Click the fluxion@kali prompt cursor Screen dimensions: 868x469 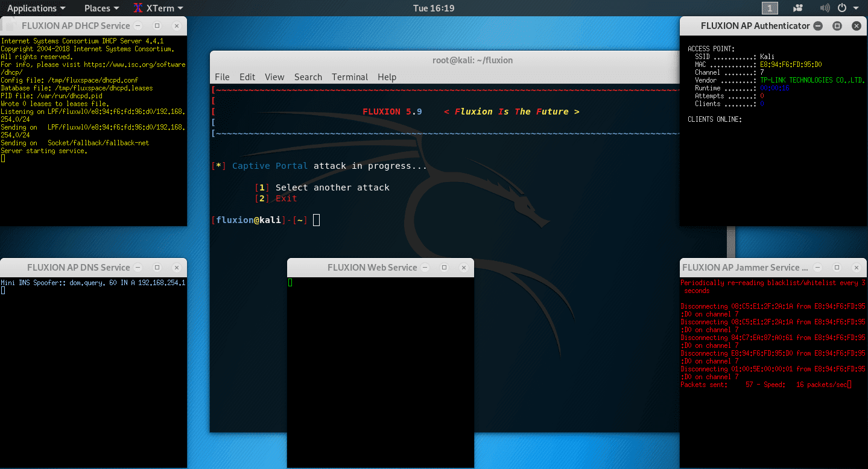coord(317,220)
